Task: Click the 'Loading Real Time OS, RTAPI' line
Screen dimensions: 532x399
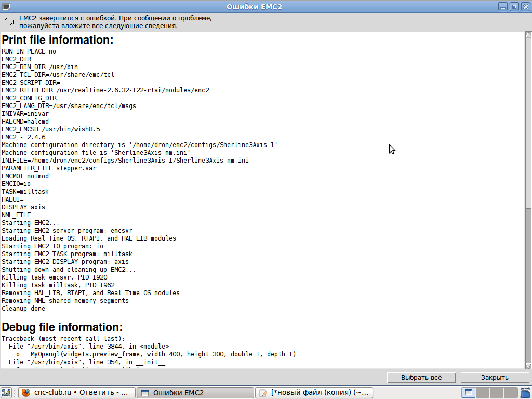Action: [x=89, y=238]
